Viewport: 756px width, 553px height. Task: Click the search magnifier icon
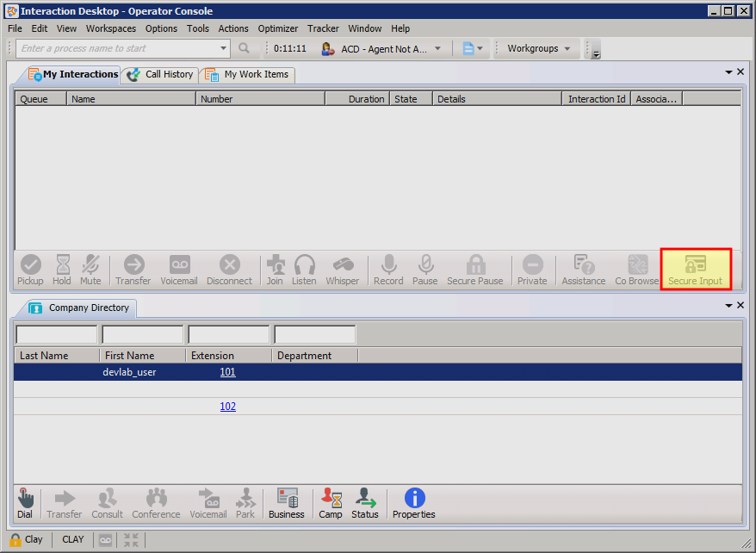tap(245, 49)
